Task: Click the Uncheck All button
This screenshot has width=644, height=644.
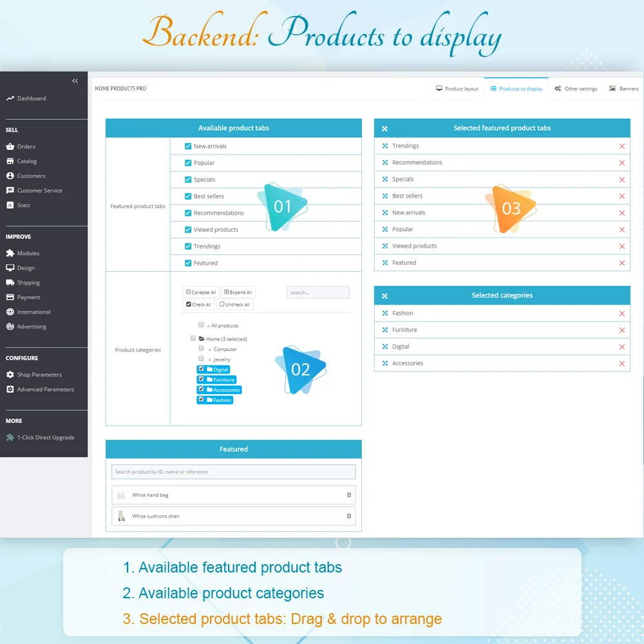Action: pyautogui.click(x=235, y=305)
